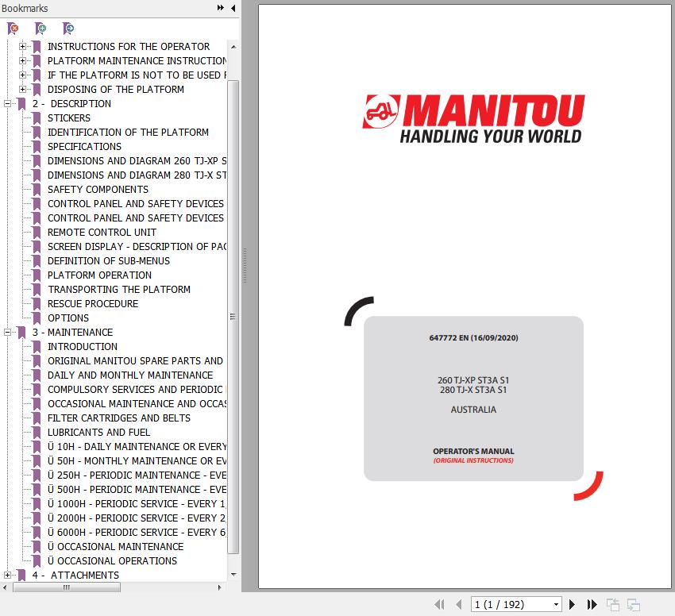The height and width of the screenshot is (616, 675).
Task: Go to the first page
Action: [439, 604]
